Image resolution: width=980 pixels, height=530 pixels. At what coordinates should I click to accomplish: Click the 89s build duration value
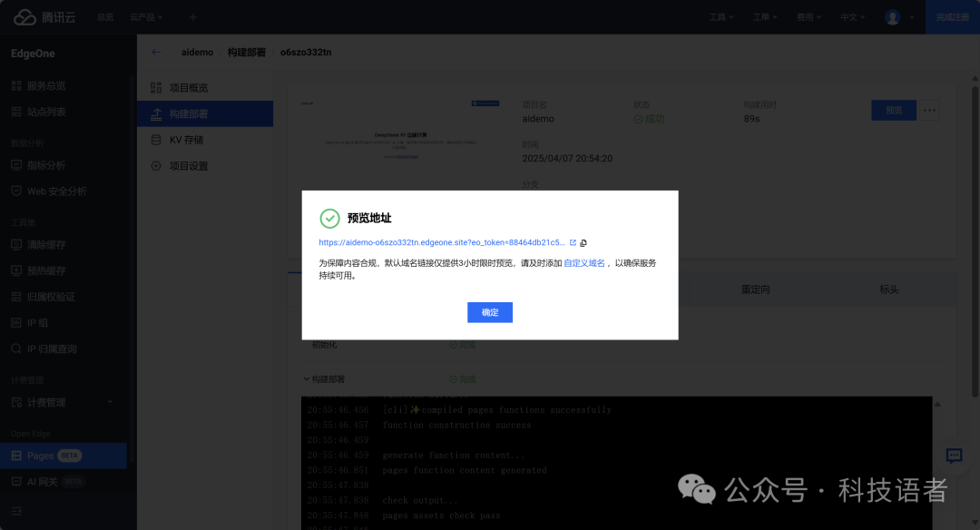751,119
